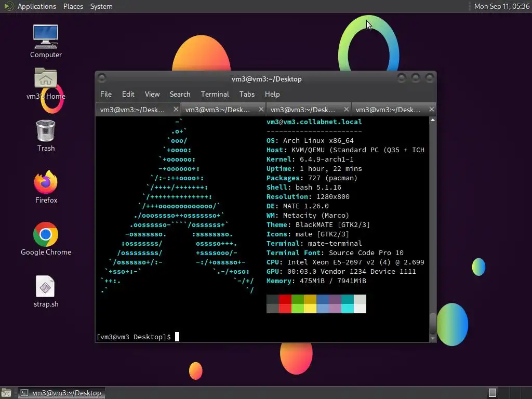
Task: Close the third terminal tab
Action: pos(346,109)
